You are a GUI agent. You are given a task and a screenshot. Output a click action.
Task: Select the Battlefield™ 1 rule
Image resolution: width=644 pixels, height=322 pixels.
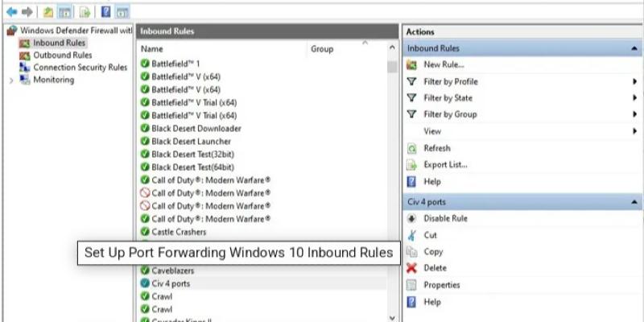pos(175,64)
